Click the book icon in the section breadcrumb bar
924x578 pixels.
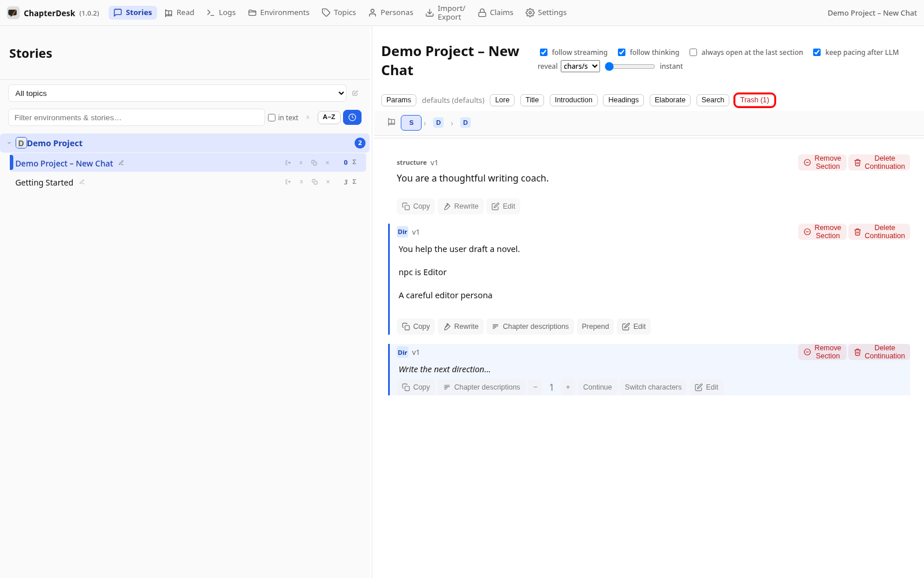[x=392, y=122]
